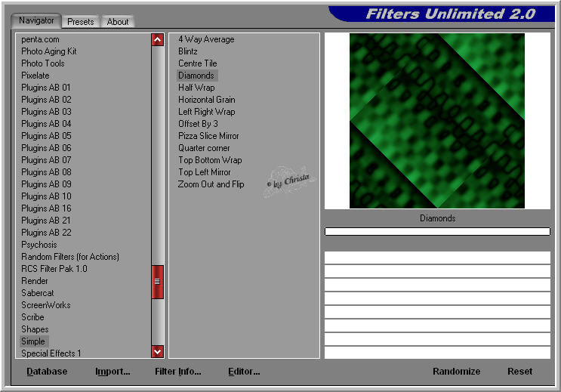Screen dimensions: 561x392
Task: Click the Diamonds filter preview image
Action: (x=437, y=121)
